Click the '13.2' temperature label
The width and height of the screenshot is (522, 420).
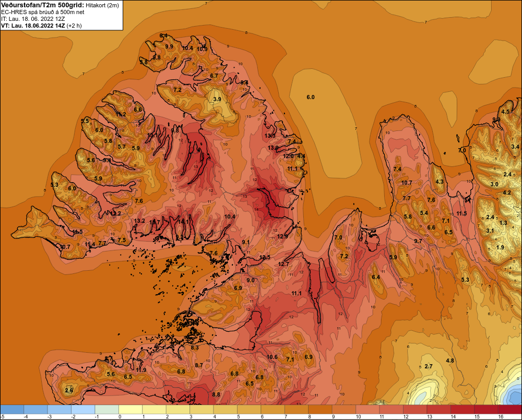139,221
